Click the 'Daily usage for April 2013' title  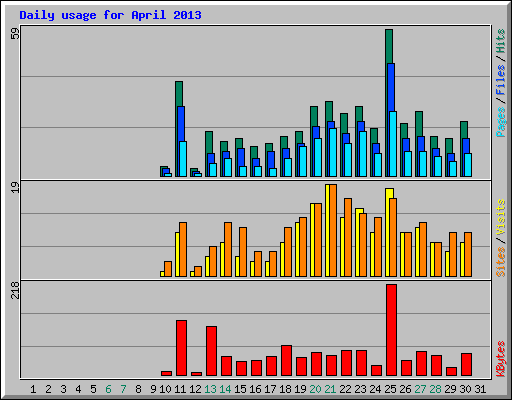(110, 15)
